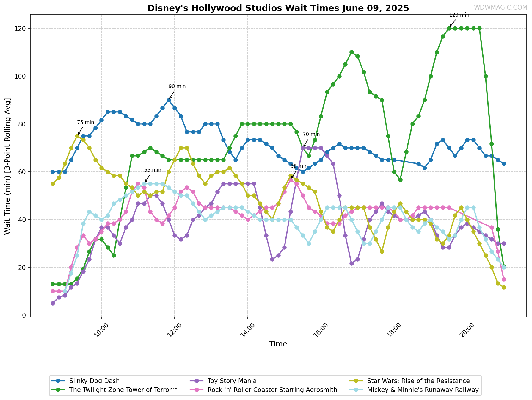Image resolution: width=532 pixels, height=400 pixels.
Task: Click the Wait Time y-axis label
Action: [x=8, y=166]
